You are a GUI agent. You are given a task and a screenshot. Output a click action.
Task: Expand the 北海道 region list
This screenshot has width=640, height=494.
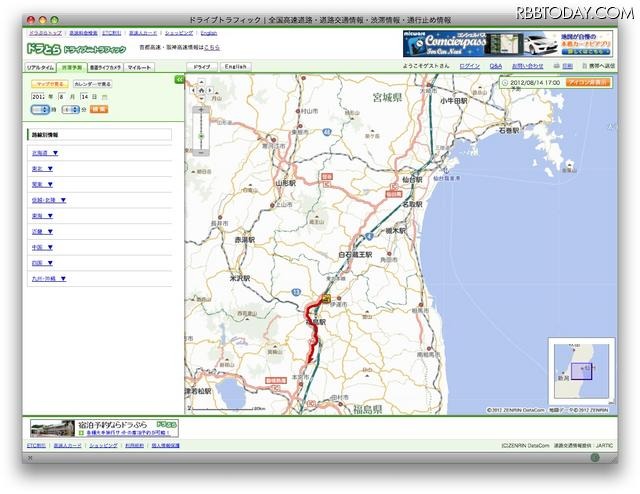coord(43,153)
